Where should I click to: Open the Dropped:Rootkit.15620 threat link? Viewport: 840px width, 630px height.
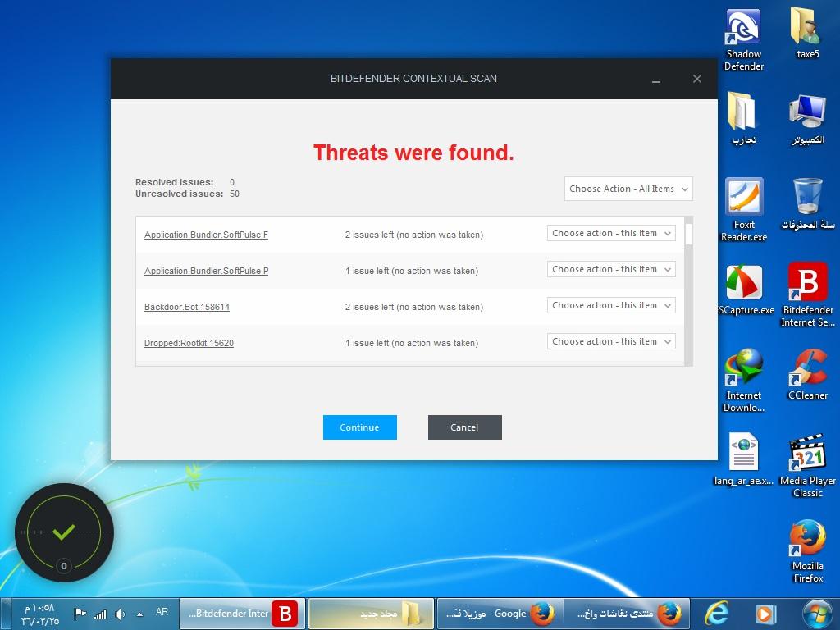(189, 343)
